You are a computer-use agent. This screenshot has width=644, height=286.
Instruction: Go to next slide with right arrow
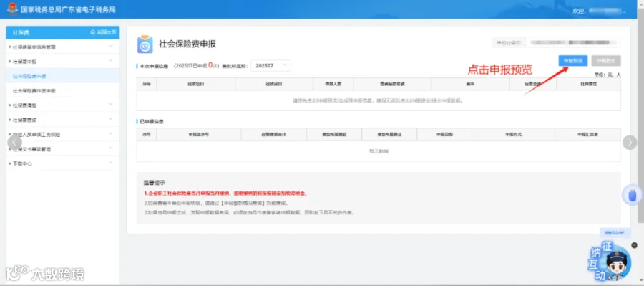630,142
